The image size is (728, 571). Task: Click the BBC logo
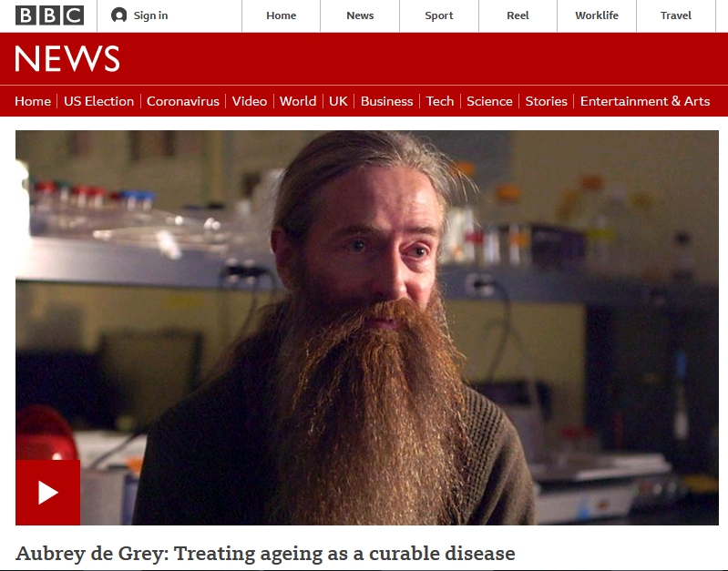coord(50,15)
